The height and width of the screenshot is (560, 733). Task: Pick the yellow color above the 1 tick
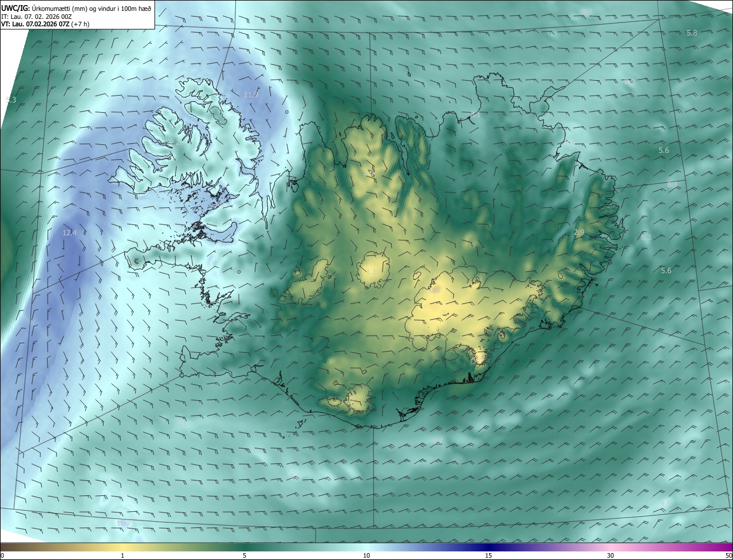123,547
